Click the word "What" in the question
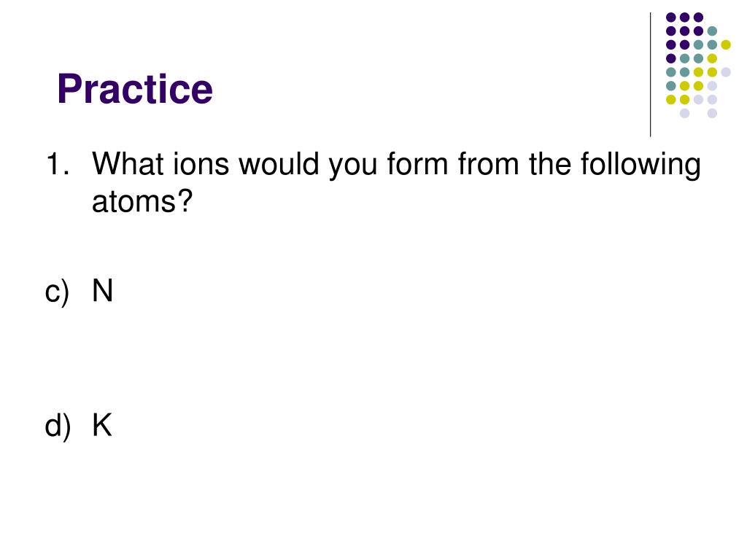This screenshot has width=747, height=560. (128, 164)
